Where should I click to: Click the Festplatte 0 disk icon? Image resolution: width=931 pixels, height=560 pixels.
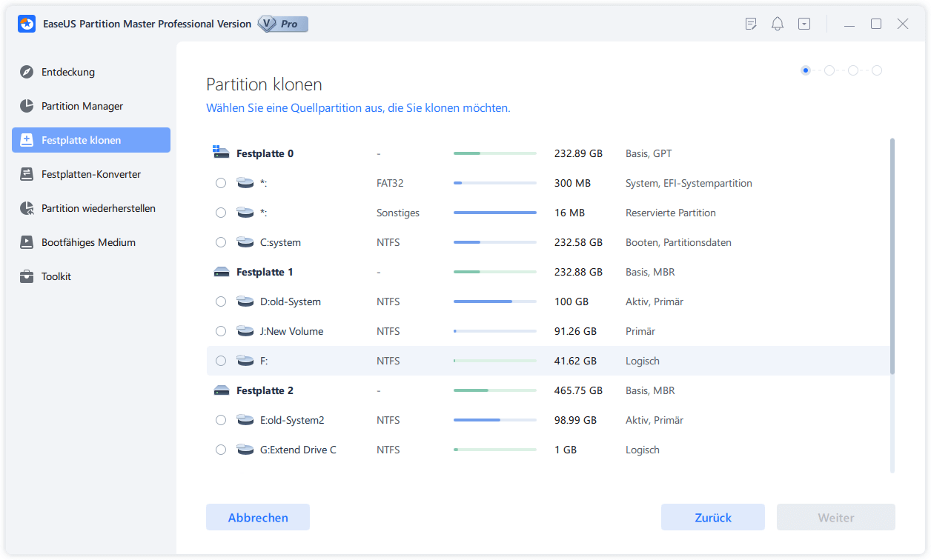[x=221, y=153]
